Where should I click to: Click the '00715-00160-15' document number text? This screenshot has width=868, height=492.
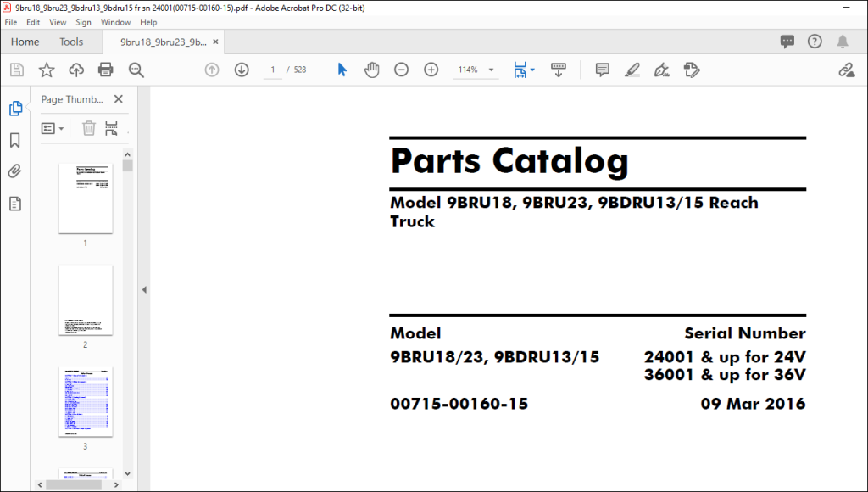[x=459, y=404]
